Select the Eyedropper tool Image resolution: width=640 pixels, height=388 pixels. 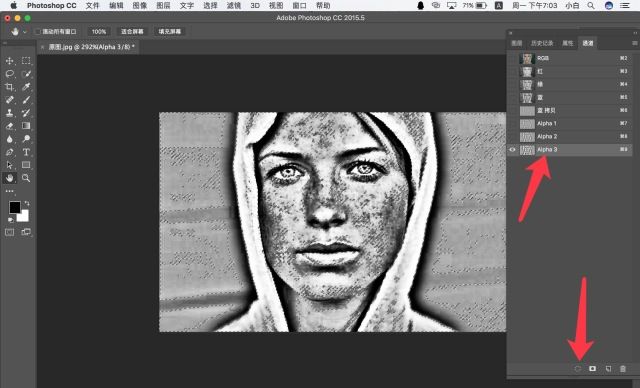[26, 87]
